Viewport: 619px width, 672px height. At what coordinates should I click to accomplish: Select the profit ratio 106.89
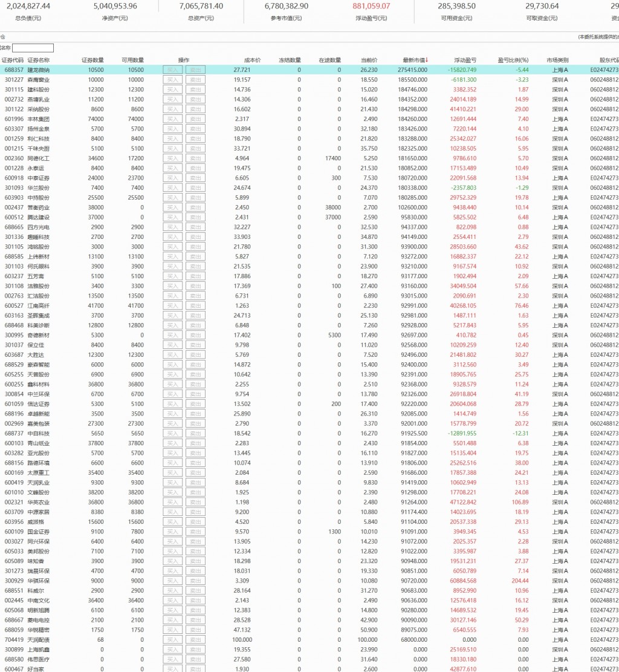[x=520, y=502]
